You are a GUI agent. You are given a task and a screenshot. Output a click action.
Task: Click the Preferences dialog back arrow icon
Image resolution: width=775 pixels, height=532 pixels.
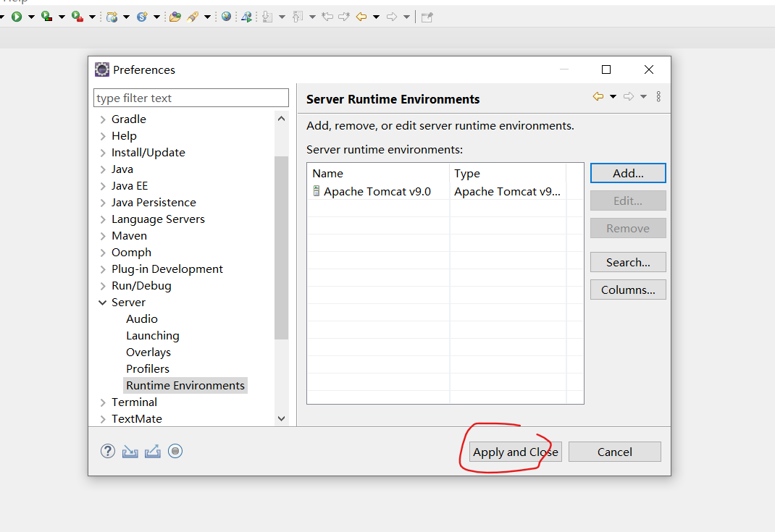(x=598, y=96)
